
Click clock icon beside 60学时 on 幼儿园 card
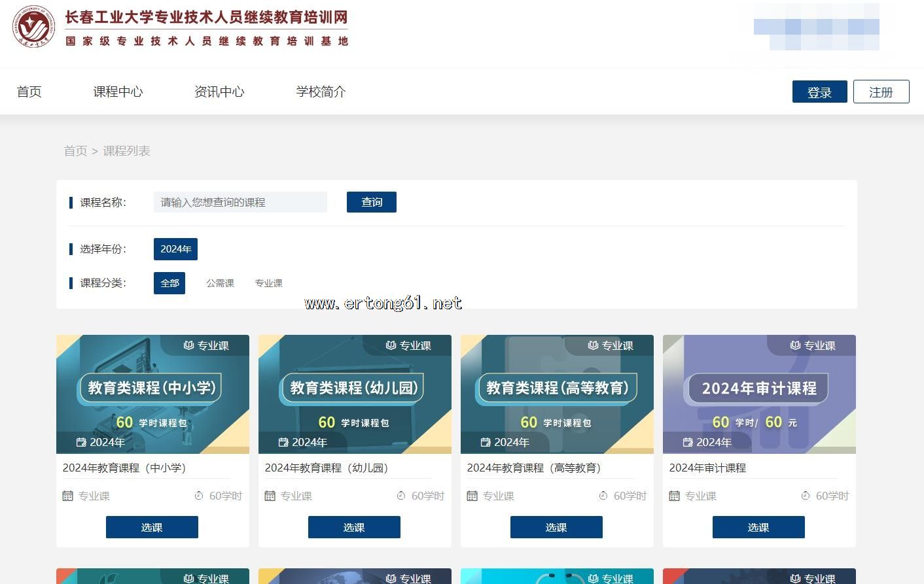point(401,496)
